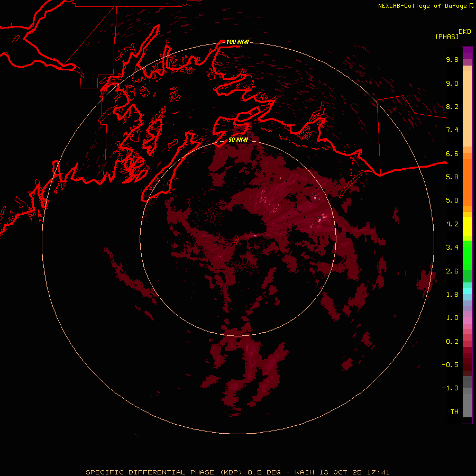The height and width of the screenshot is (476, 476).
Task: Click the 17:41 timestamp in the caption
Action: 378,472
